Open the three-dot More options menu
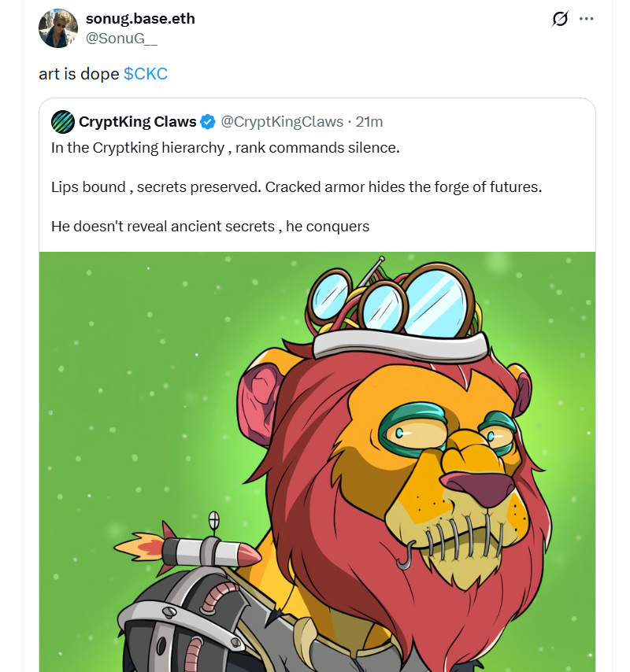 click(x=586, y=19)
